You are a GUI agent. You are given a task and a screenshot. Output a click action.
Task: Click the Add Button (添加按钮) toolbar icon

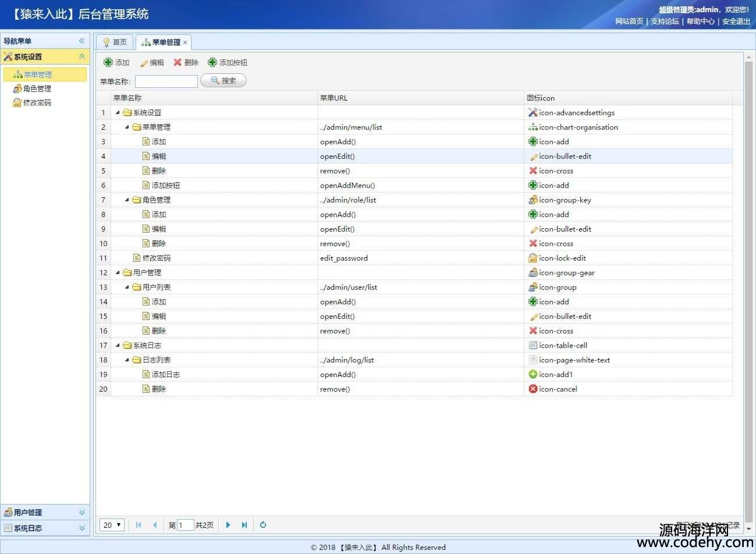212,62
